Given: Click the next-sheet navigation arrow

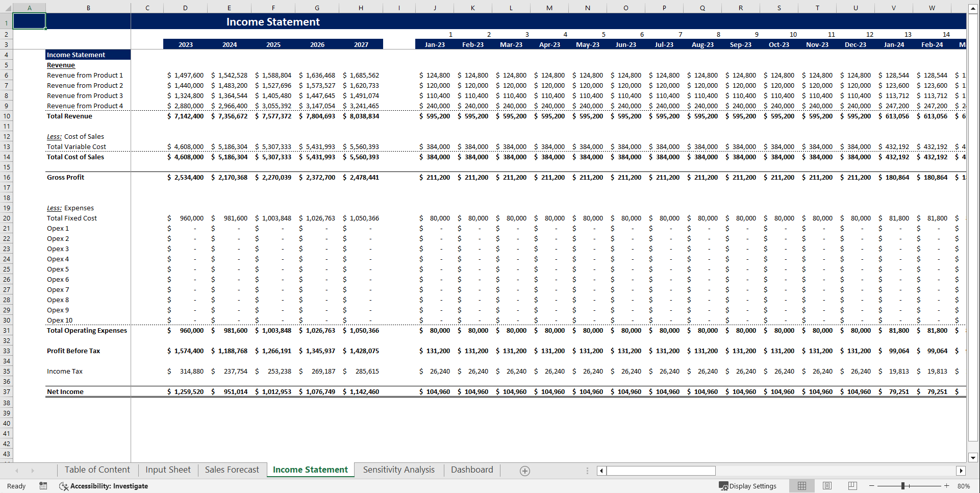Looking at the screenshot, I should [x=33, y=471].
